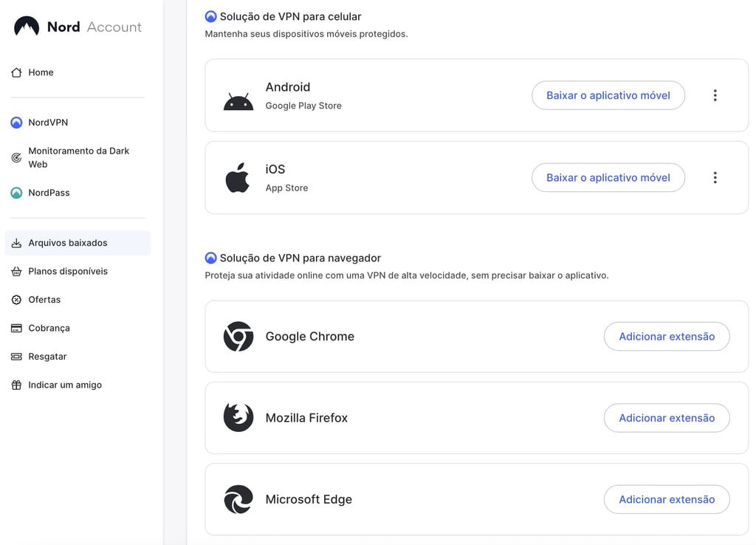Click NordVPN icon beside 'Solução de VPN para navegador'

pyautogui.click(x=210, y=258)
